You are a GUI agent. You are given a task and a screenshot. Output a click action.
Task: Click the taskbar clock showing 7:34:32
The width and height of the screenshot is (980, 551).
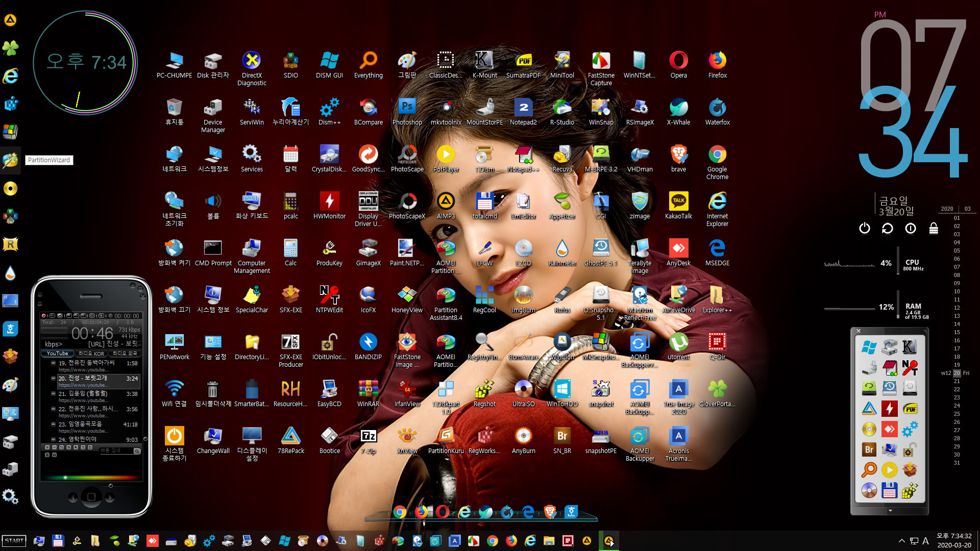pyautogui.click(x=954, y=536)
